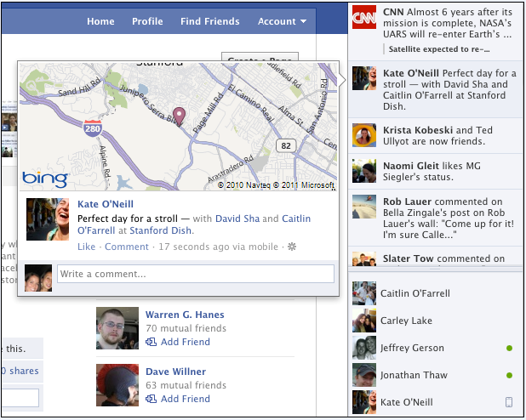Go to the Profile page
526x420 pixels.
click(x=147, y=21)
